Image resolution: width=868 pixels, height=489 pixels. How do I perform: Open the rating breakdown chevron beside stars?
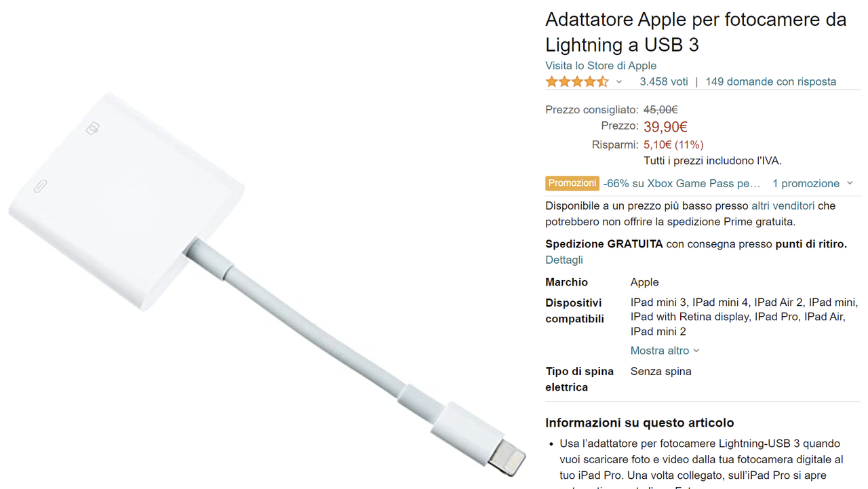[x=618, y=82]
